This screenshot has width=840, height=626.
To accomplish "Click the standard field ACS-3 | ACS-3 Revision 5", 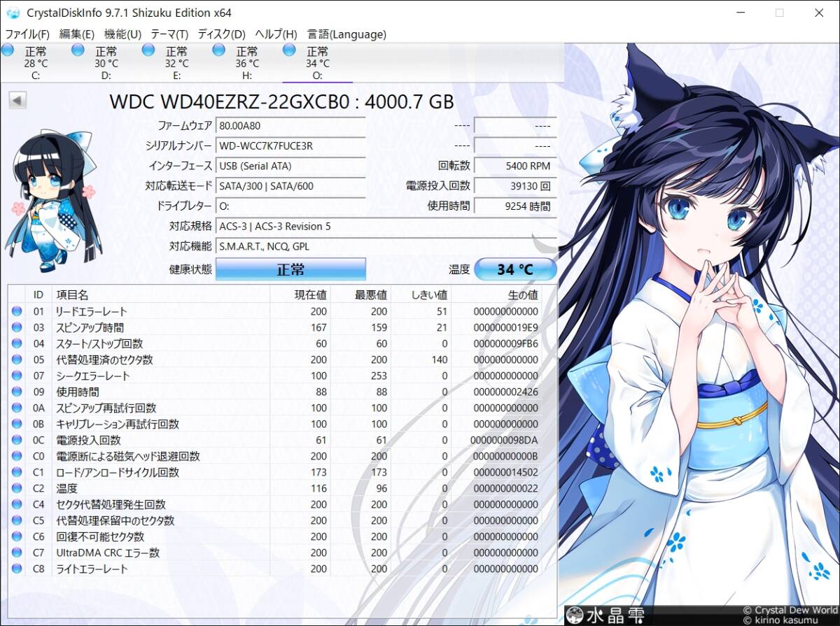I will pyautogui.click(x=386, y=227).
